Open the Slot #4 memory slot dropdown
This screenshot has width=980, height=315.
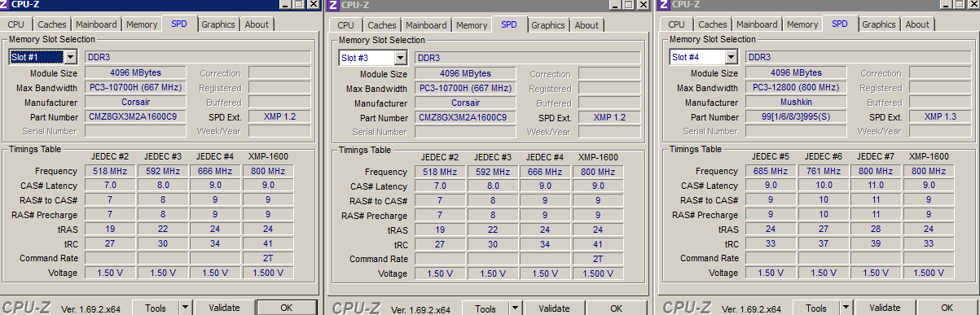click(x=731, y=57)
